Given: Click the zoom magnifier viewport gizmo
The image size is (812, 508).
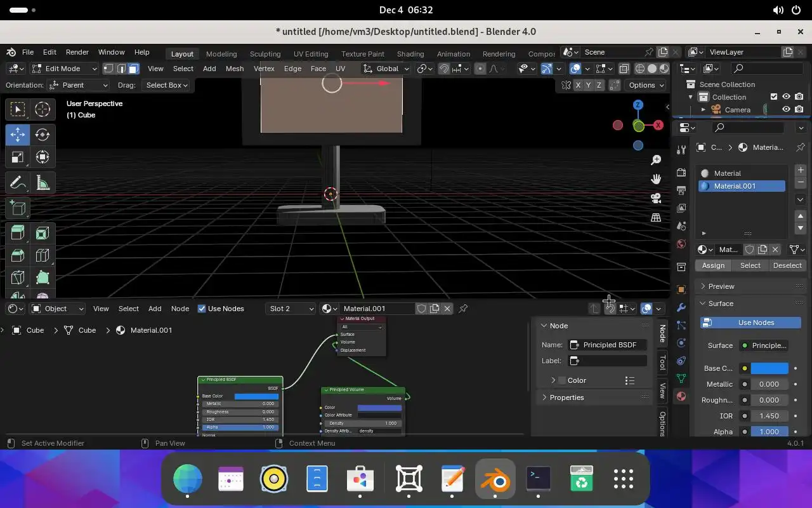Looking at the screenshot, I should click(x=656, y=160).
